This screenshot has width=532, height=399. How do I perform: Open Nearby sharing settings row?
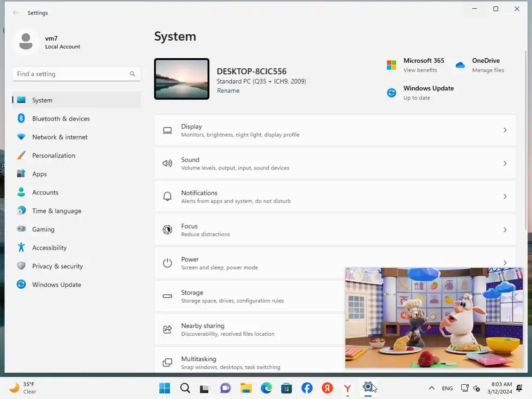[249, 329]
